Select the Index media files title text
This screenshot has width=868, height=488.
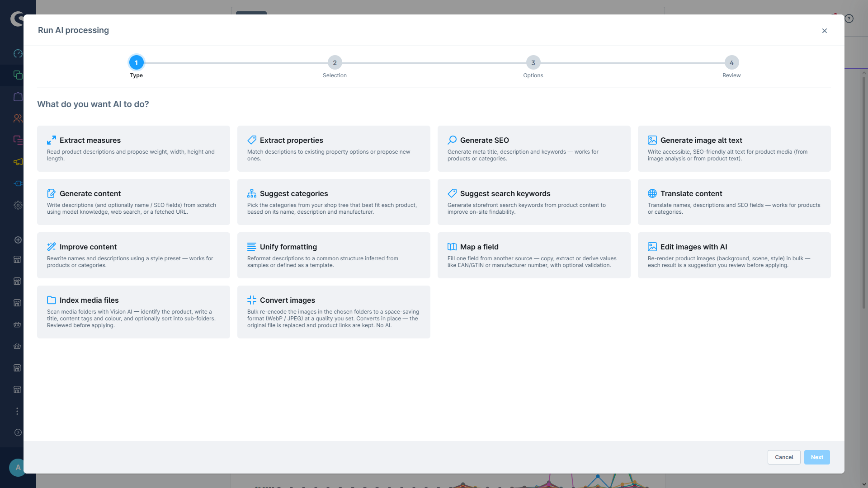pyautogui.click(x=89, y=300)
